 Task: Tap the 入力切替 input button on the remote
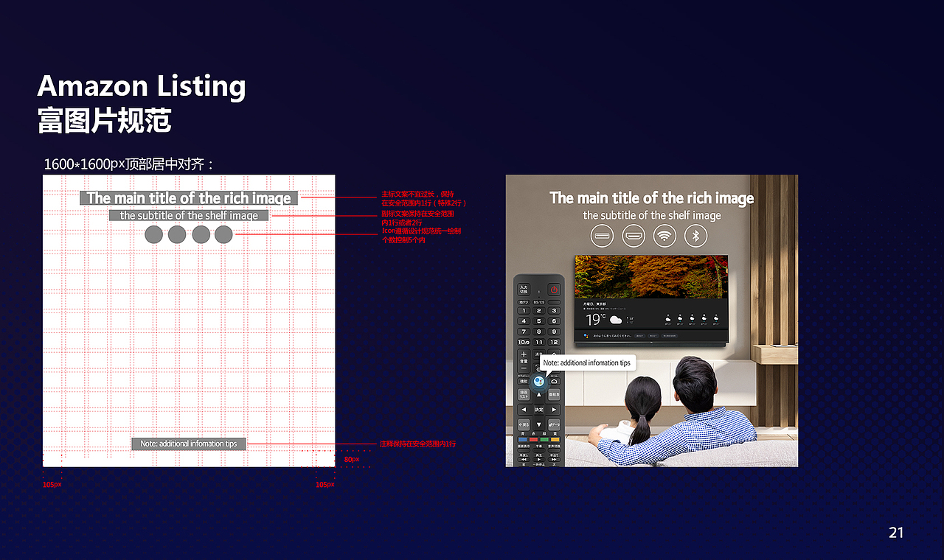(524, 290)
